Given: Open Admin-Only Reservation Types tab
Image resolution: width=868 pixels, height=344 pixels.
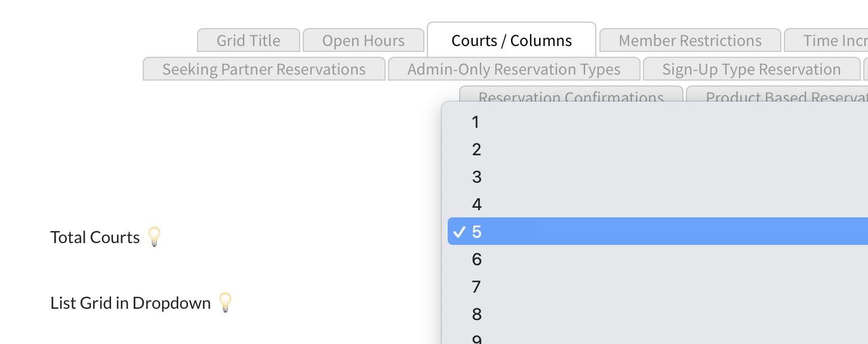Looking at the screenshot, I should coord(514,69).
